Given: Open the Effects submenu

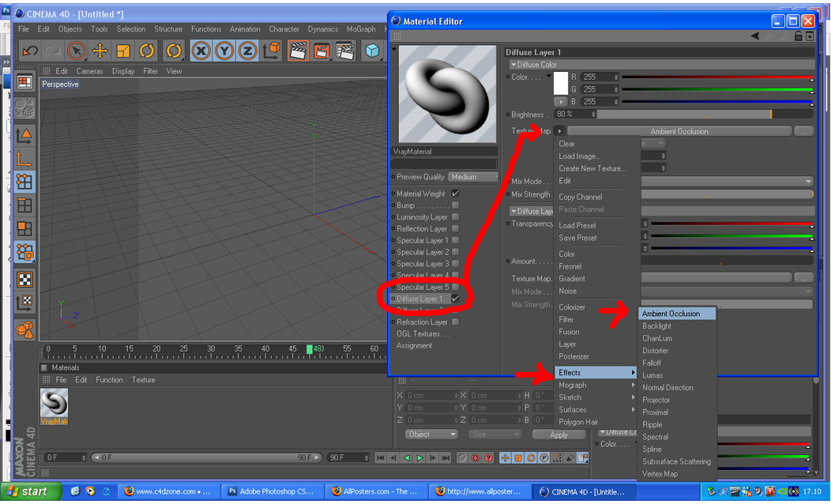Looking at the screenshot, I should (x=596, y=373).
